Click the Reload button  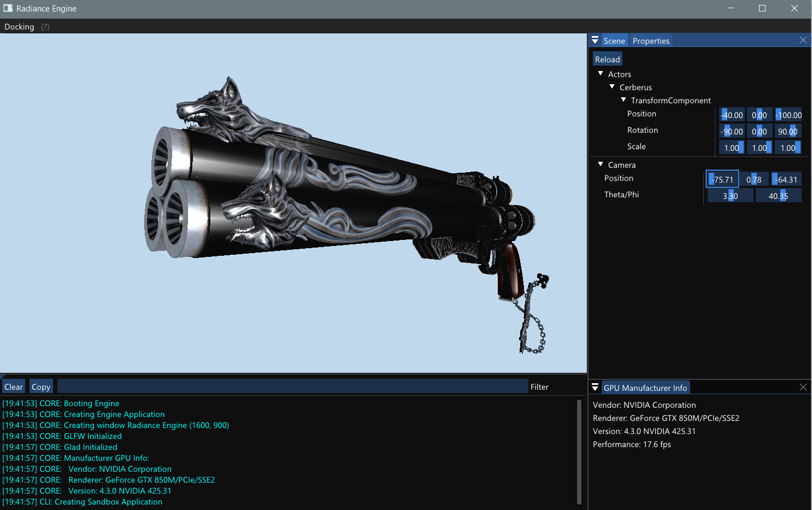coord(608,60)
